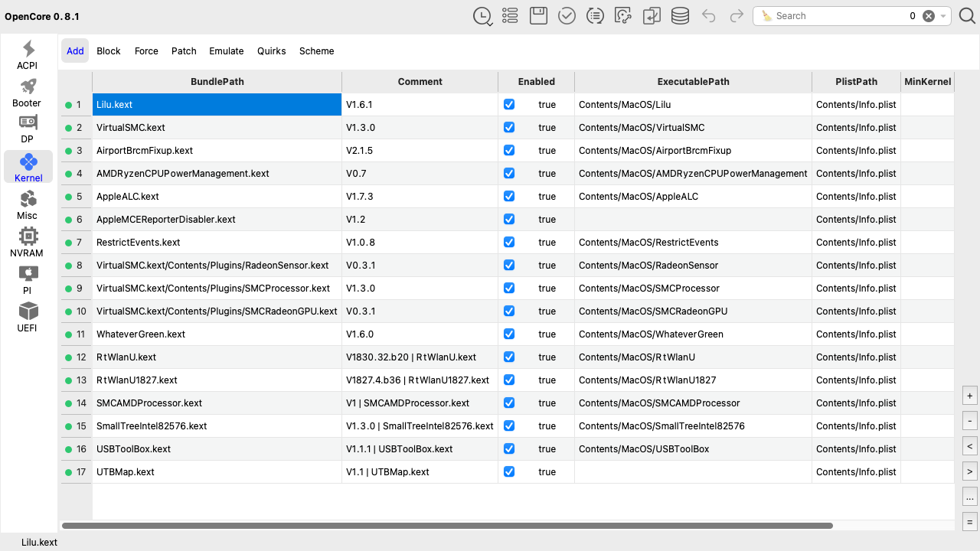Go to the Booter sidebar section
The image size is (980, 551).
coord(28,92)
